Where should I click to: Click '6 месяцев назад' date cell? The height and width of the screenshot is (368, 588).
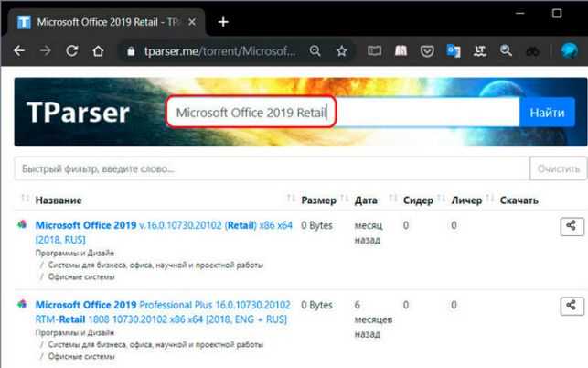373,319
